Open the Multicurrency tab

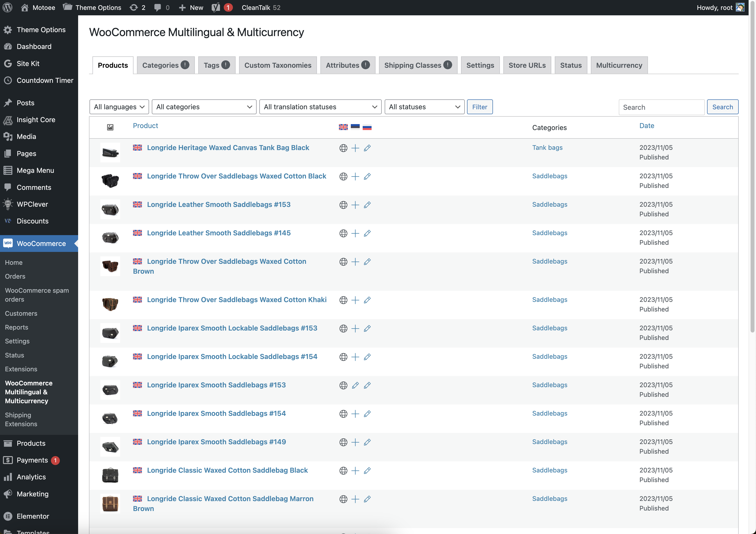click(619, 65)
